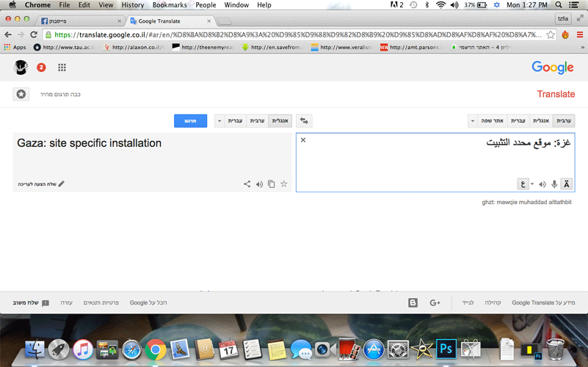Click the blue translate button
The height and width of the screenshot is (367, 588).
click(191, 120)
